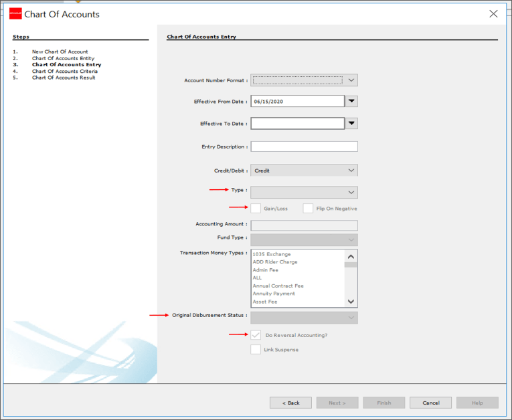The image size is (512, 420).
Task: Click step Chart Of Accounts Entity
Action: 63,58
